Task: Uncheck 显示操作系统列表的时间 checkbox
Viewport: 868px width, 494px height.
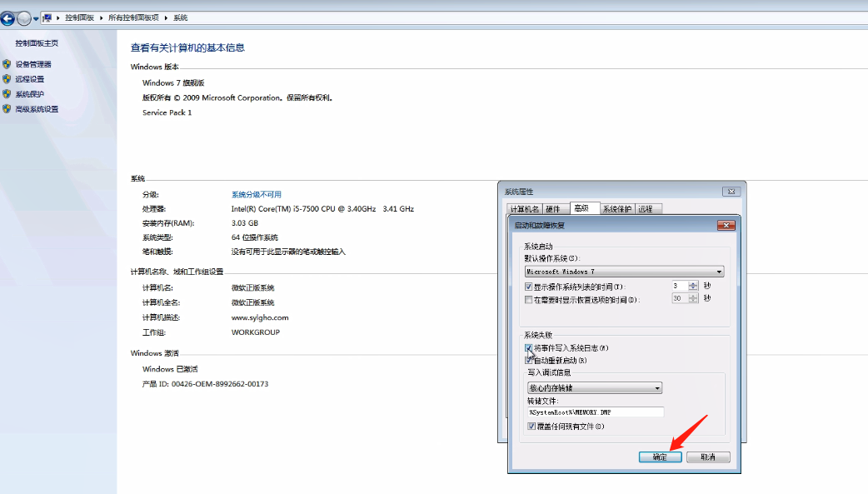Action: tap(529, 287)
